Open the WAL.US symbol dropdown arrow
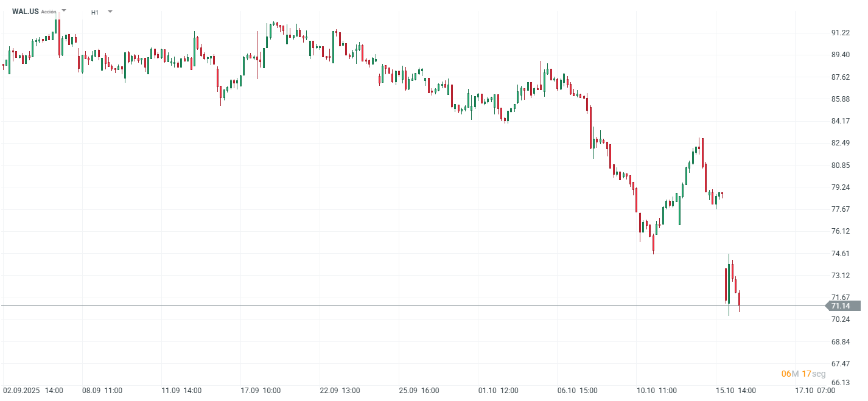The image size is (868, 401). 65,11
